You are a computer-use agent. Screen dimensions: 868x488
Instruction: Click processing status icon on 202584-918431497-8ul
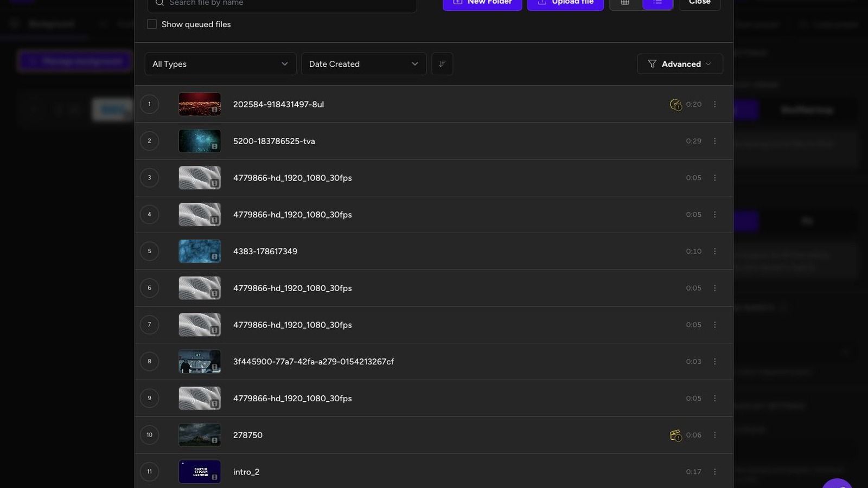pyautogui.click(x=675, y=105)
